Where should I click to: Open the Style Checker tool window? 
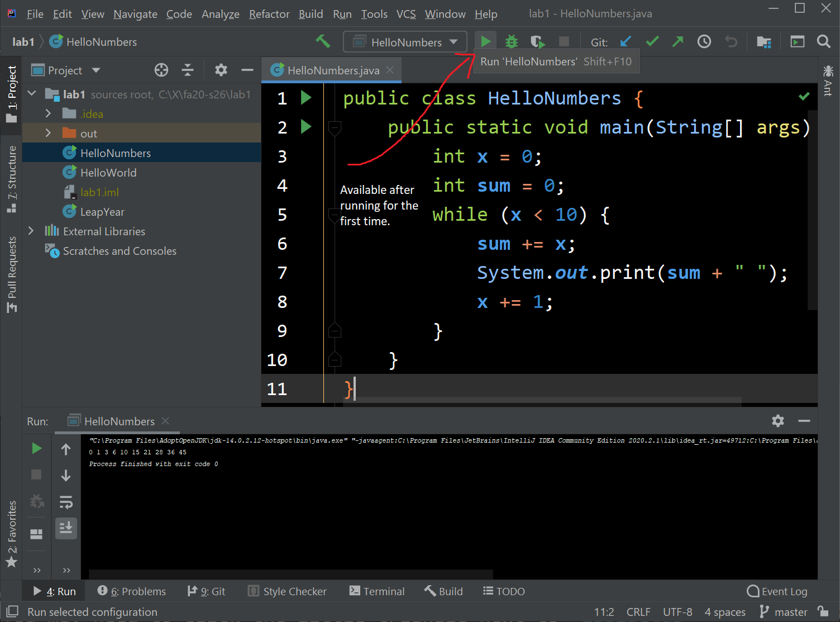[287, 591]
